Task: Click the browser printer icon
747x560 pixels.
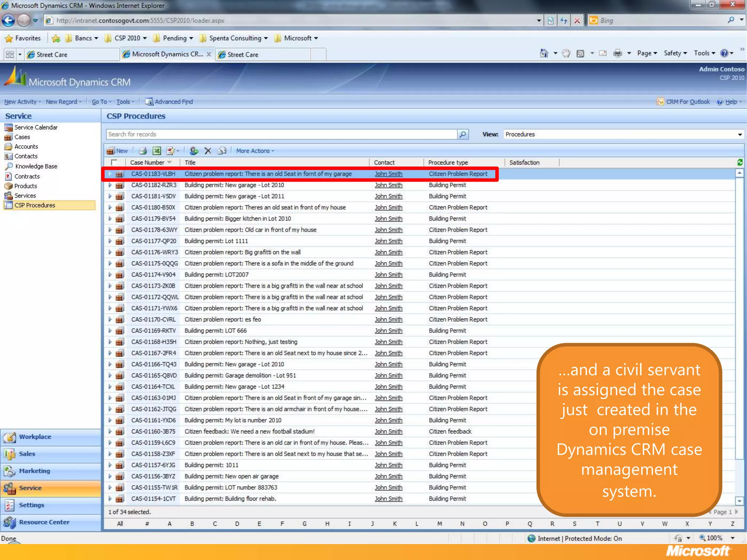Action: point(618,53)
